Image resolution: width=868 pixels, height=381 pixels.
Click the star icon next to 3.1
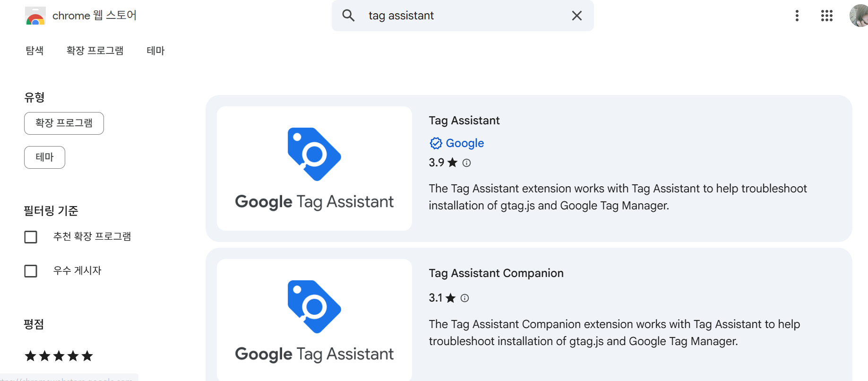[451, 298]
